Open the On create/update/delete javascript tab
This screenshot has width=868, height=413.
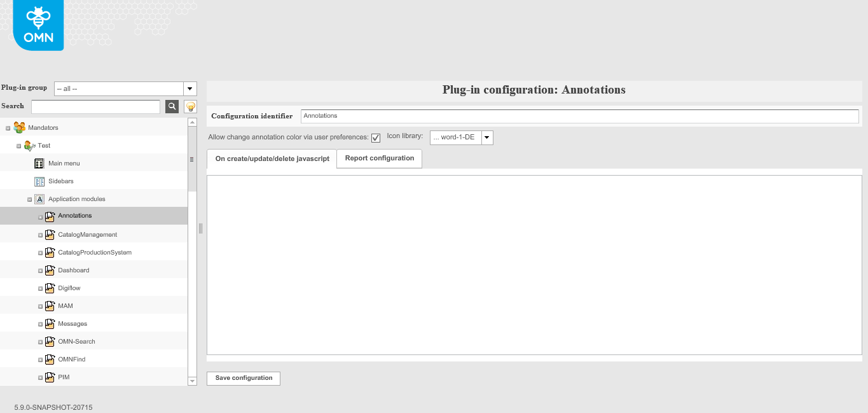pyautogui.click(x=272, y=158)
